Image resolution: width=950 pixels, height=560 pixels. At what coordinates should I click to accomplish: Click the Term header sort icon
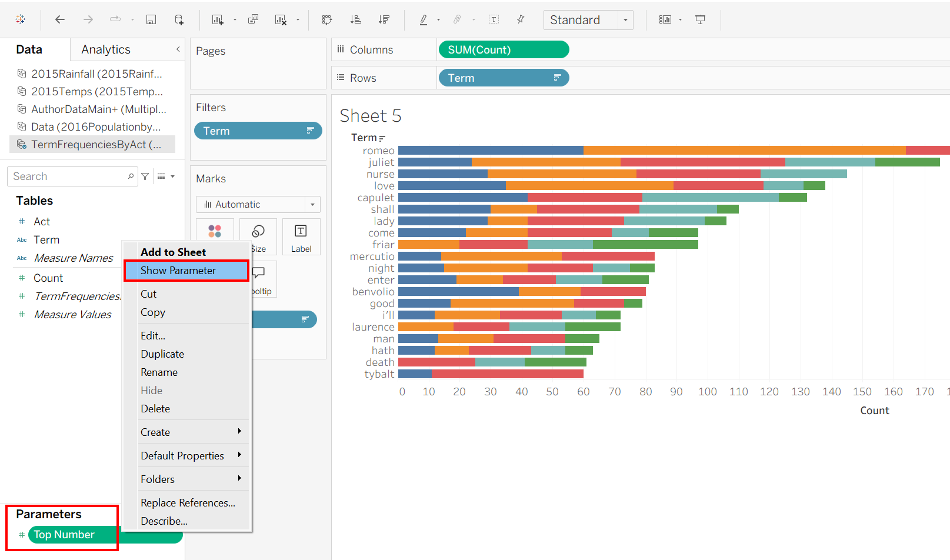pos(382,138)
